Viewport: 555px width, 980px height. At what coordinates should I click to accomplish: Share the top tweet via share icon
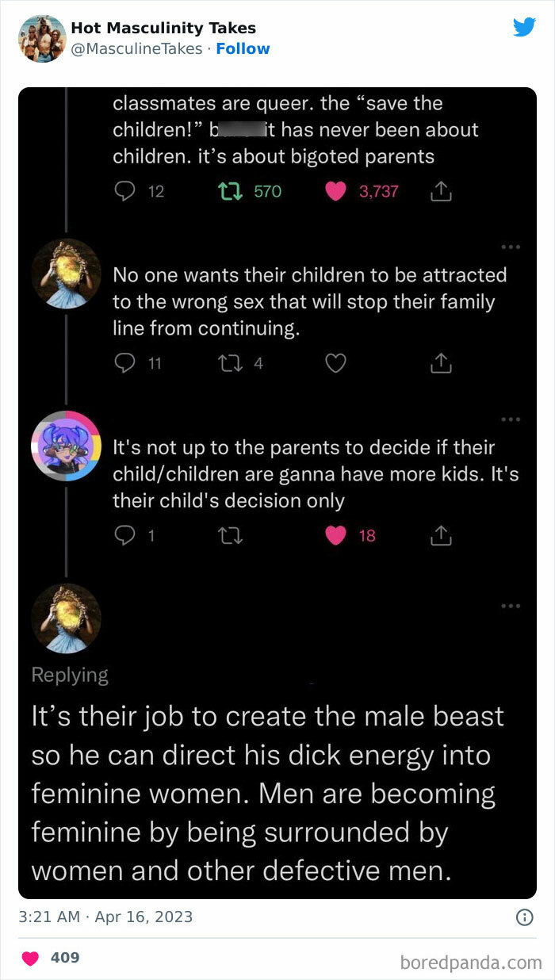point(441,190)
